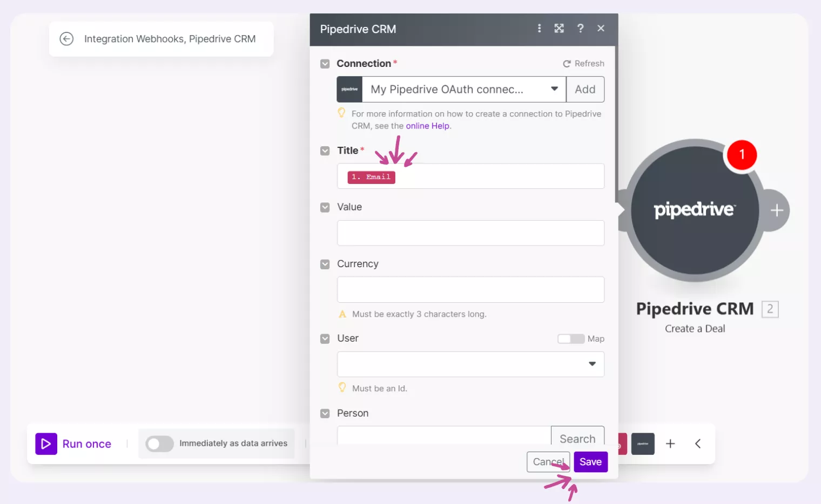Cancel the Pipedrive CRM dialog
This screenshot has width=821, height=504.
[548, 462]
